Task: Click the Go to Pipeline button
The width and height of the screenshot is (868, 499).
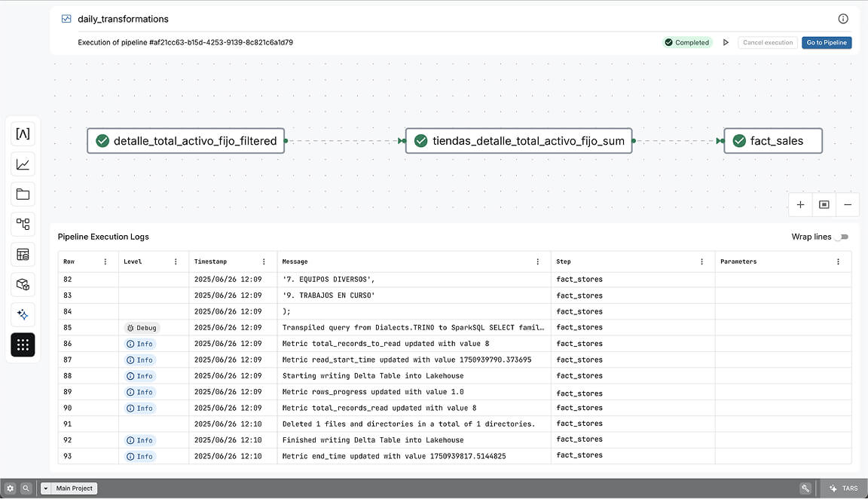Action: (827, 43)
